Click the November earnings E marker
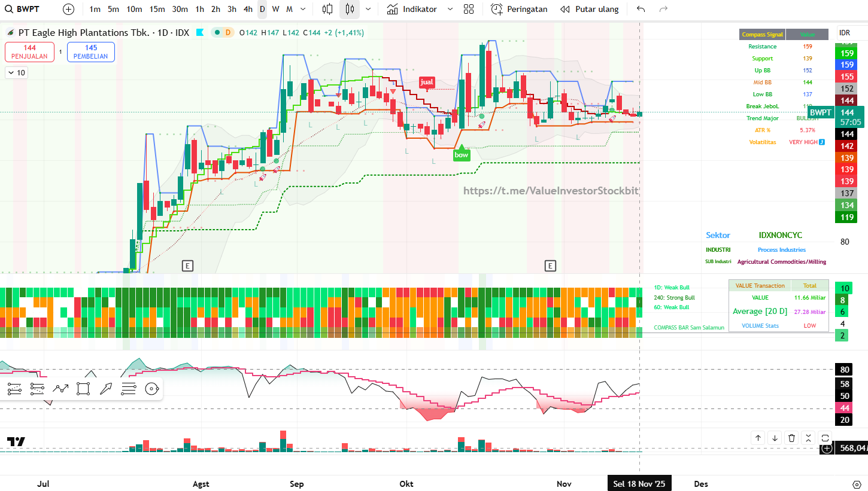868x491 pixels. click(x=551, y=266)
